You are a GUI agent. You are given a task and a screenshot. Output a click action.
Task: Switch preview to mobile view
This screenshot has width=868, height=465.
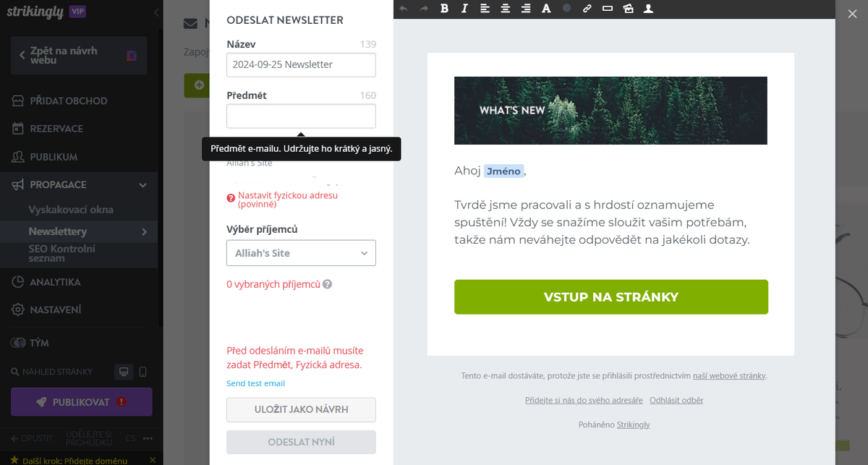(142, 372)
